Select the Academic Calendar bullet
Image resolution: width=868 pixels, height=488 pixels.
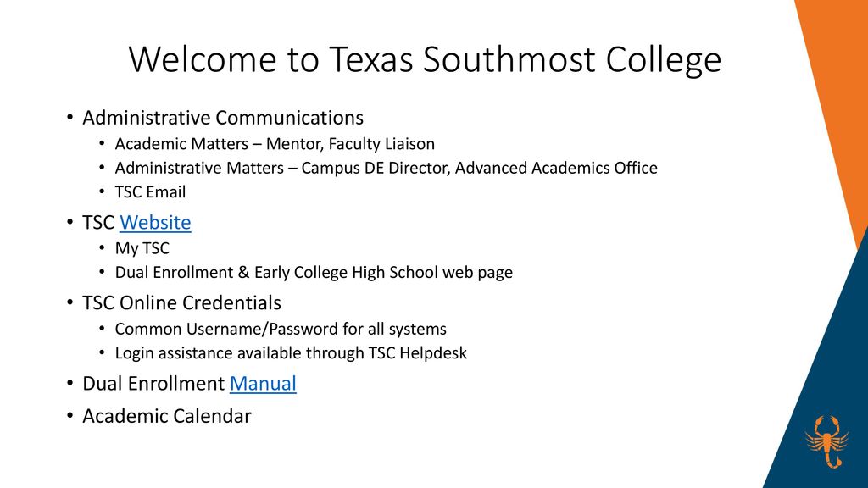click(x=167, y=416)
